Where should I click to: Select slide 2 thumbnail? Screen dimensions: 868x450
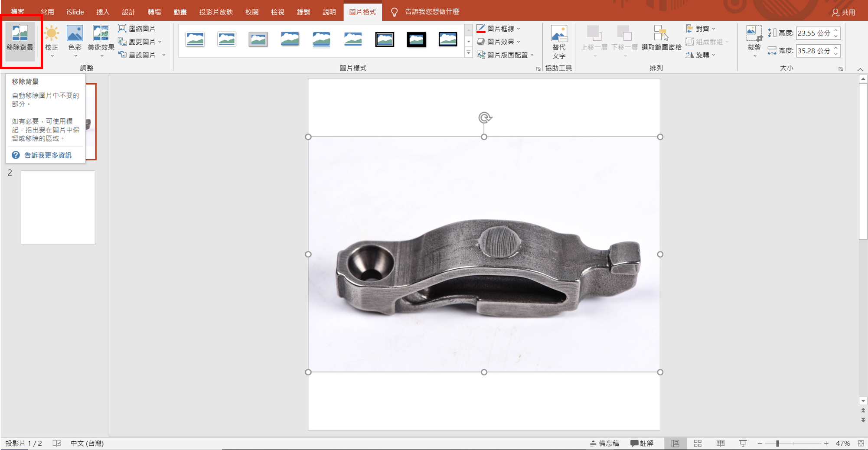pyautogui.click(x=58, y=207)
